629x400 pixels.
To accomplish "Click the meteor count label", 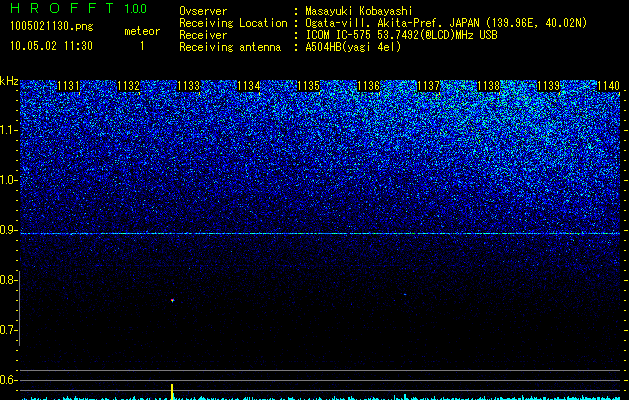I will tap(142, 31).
